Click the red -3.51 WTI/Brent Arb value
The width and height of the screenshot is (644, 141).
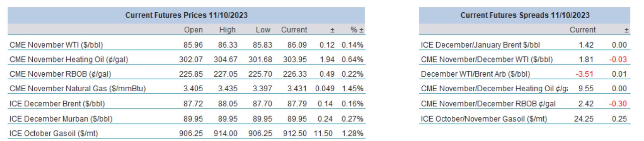point(584,74)
